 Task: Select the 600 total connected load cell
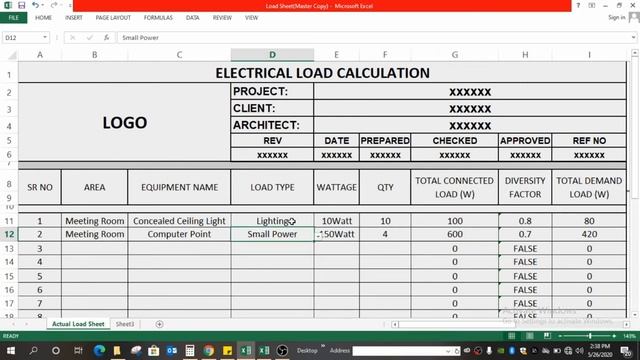455,234
